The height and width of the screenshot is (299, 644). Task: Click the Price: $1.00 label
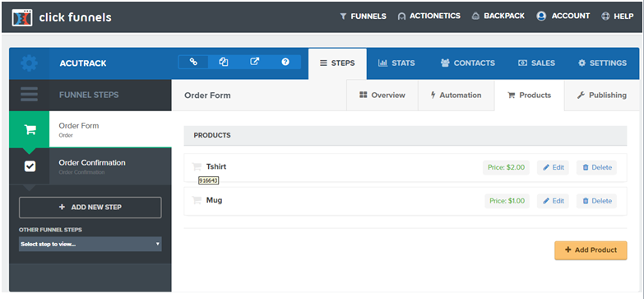[x=507, y=201]
